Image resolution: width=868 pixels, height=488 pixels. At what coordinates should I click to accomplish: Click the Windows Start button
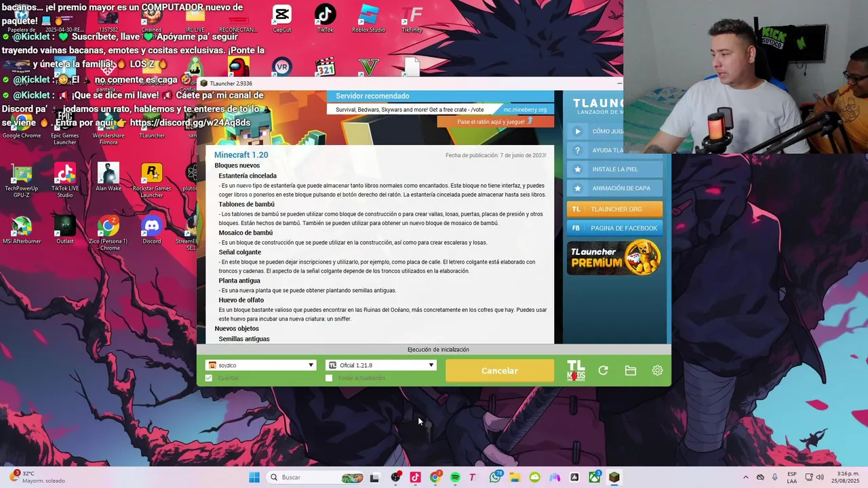[254, 477]
